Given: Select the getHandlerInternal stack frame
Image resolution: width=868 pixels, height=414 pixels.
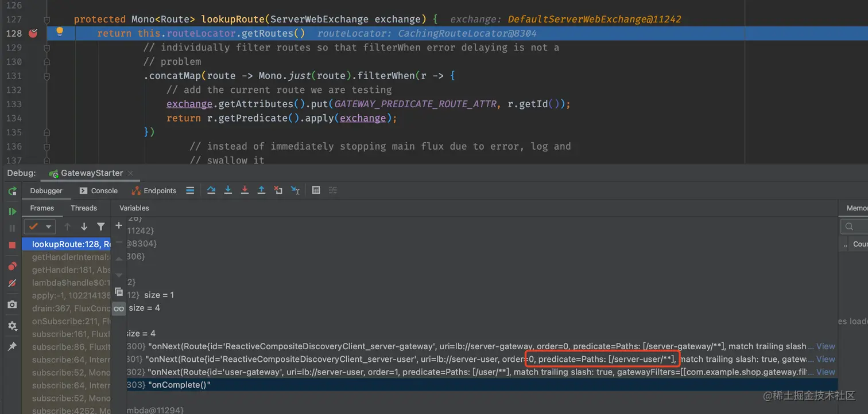Looking at the screenshot, I should pos(66,257).
